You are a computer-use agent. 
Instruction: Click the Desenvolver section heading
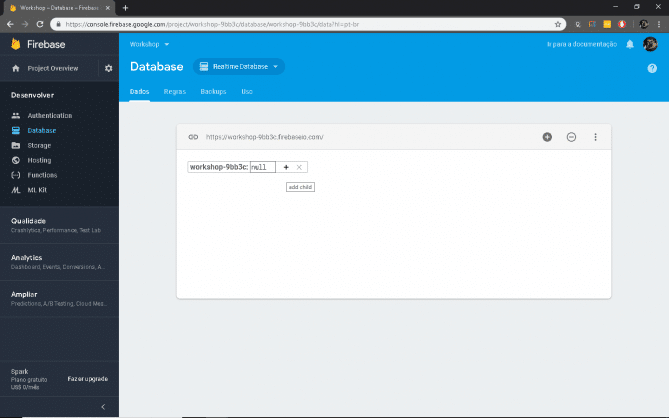pos(32,95)
